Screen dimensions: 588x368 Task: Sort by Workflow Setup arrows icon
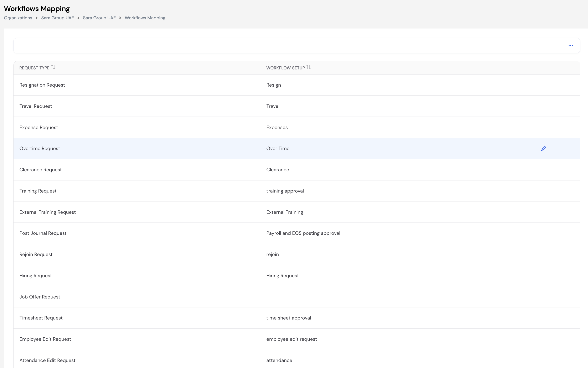[309, 67]
